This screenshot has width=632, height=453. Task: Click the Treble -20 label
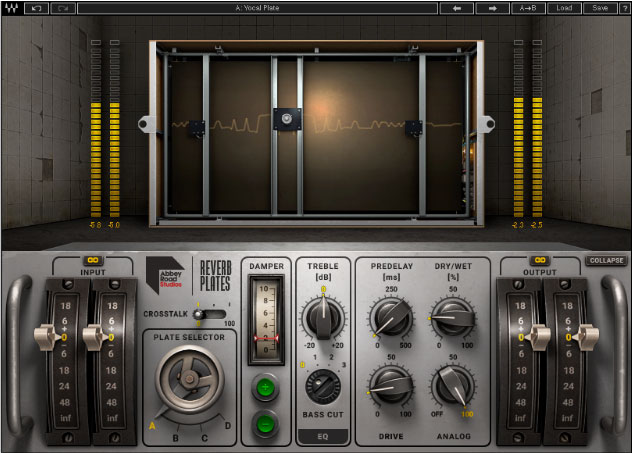(x=309, y=345)
